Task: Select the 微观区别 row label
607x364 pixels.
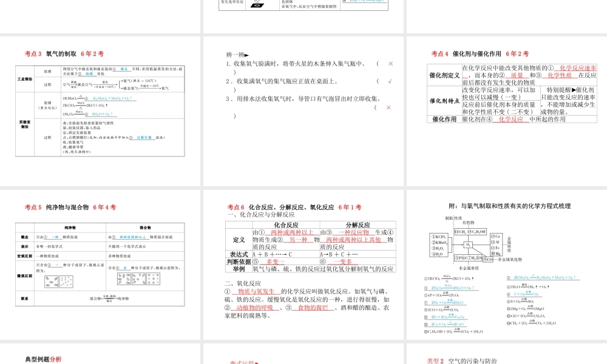Action: pos(25,275)
